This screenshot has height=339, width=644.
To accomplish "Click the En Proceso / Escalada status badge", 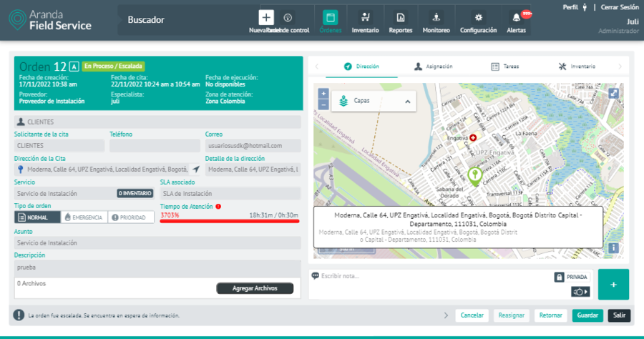I will click(113, 66).
